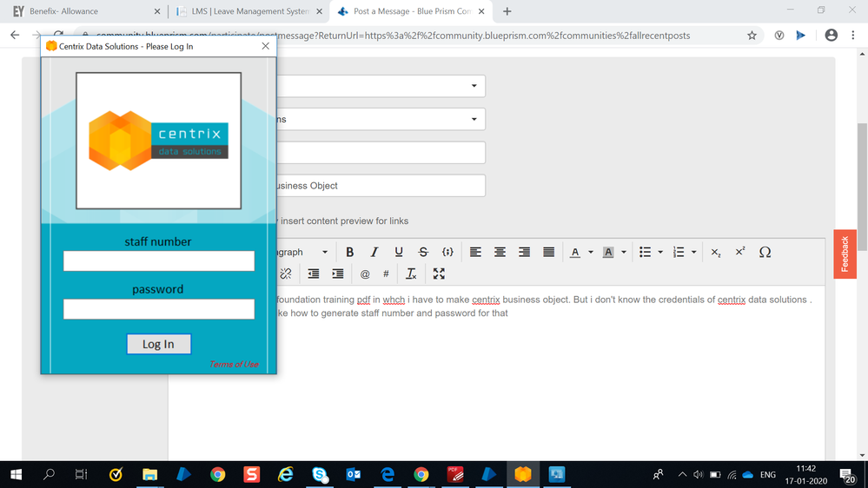Open Centrix app icon in taskbar
Viewport: 868px width, 488px height.
[522, 475]
